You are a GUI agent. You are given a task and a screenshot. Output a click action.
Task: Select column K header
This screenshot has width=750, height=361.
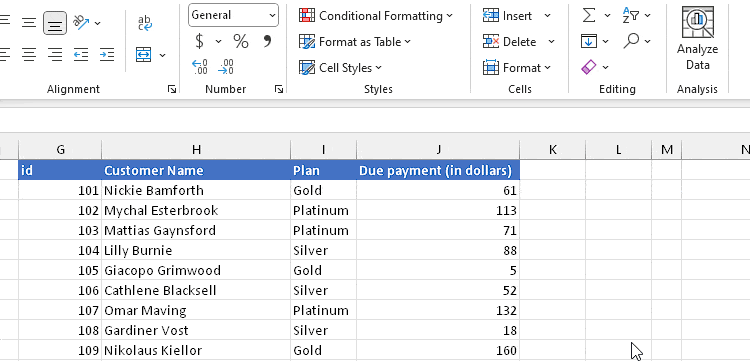tap(552, 150)
